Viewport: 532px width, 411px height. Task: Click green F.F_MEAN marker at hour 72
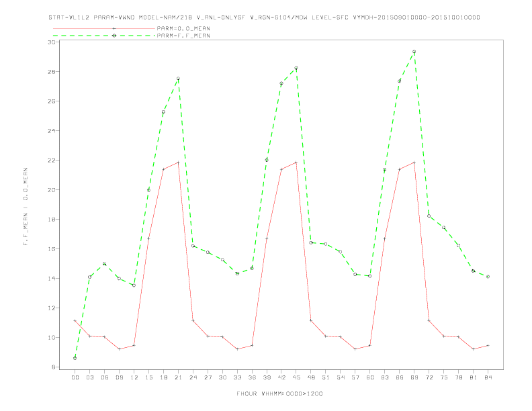pos(429,216)
